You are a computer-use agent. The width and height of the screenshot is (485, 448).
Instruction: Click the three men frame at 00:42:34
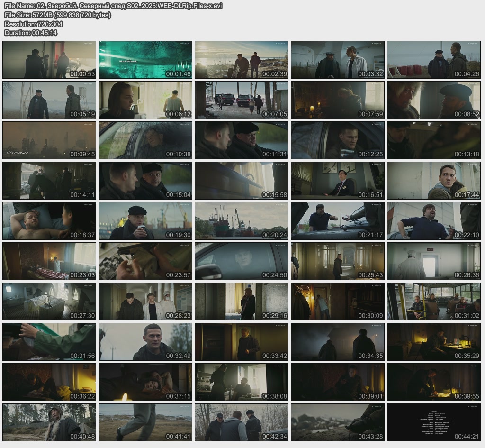coord(242,422)
